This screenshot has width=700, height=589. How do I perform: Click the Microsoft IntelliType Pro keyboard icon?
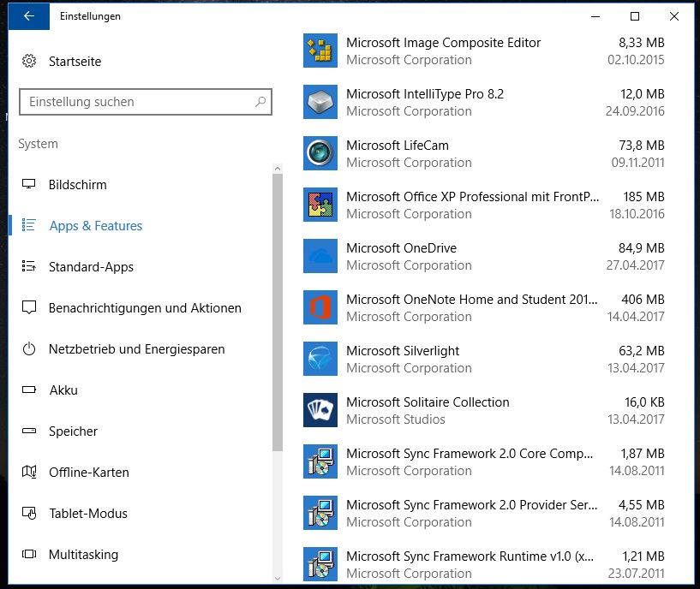[320, 103]
